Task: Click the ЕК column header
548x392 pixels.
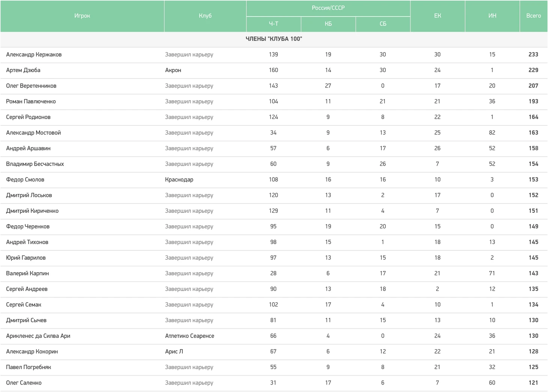Action: (x=437, y=16)
